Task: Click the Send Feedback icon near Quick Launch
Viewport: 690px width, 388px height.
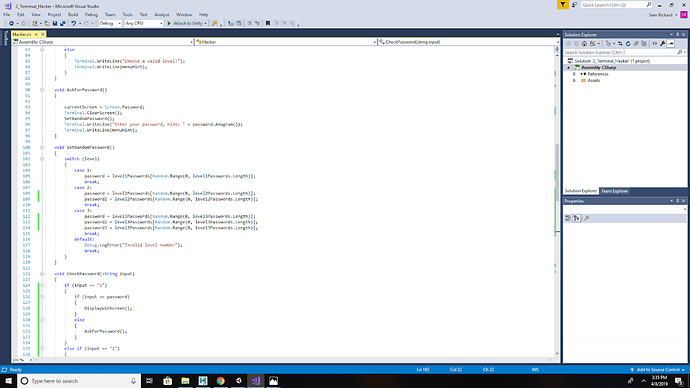Action: [x=574, y=5]
